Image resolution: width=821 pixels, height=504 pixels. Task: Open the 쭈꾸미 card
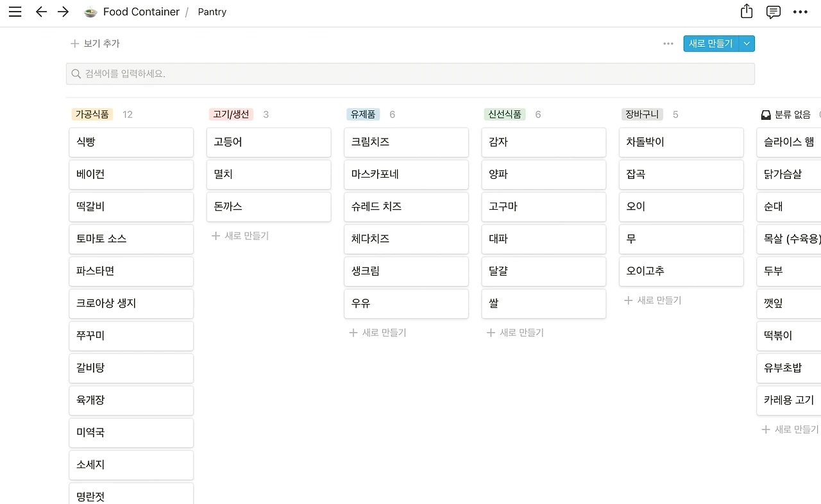(131, 335)
